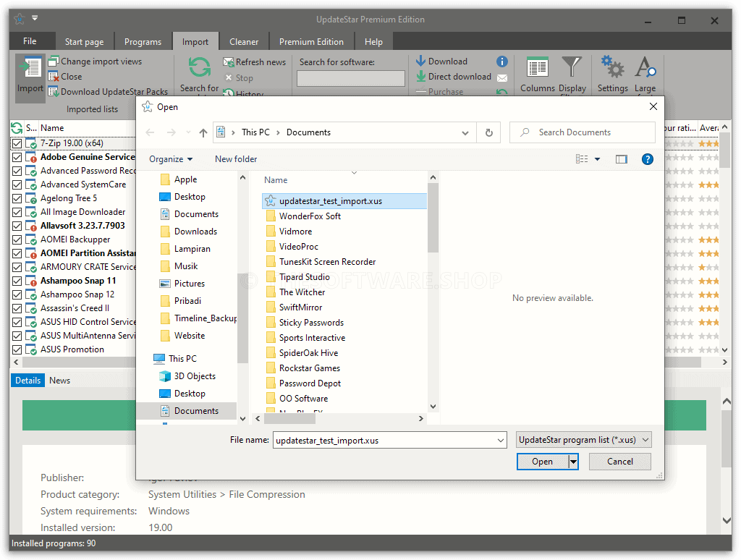Toggle the AOMEI Backupper checkbox
Image resolution: width=741 pixels, height=560 pixels.
tap(17, 239)
